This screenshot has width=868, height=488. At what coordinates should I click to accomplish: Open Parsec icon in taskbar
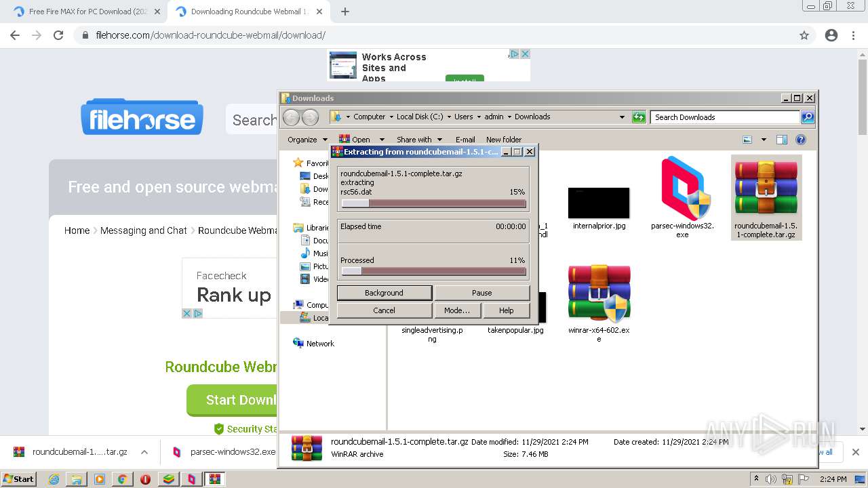point(191,479)
